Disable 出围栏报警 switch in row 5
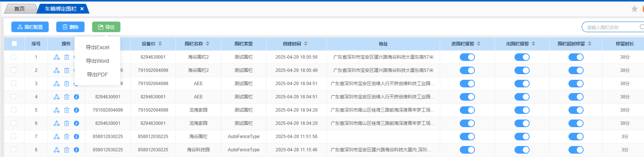644x157 pixels. point(522,110)
